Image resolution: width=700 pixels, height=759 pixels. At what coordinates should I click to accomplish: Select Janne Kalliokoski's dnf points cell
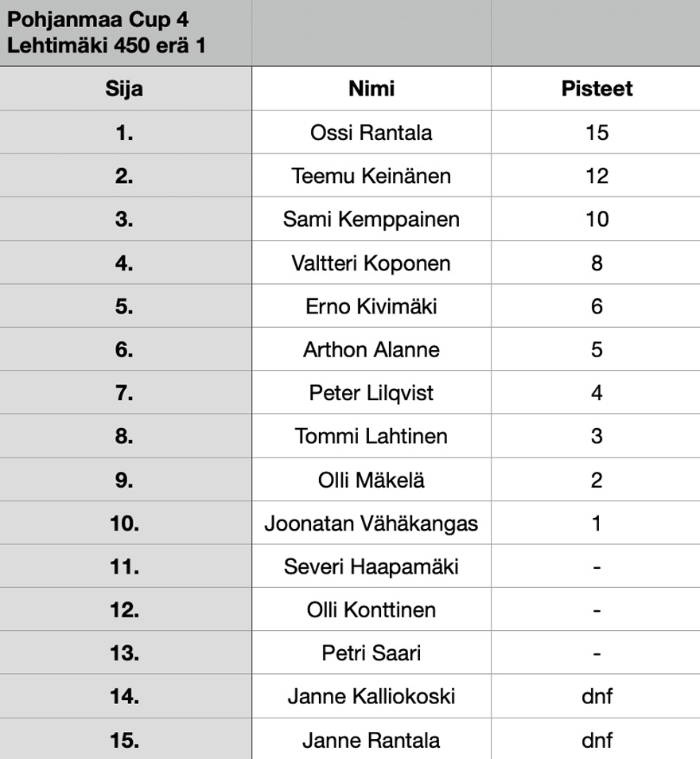[596, 695]
